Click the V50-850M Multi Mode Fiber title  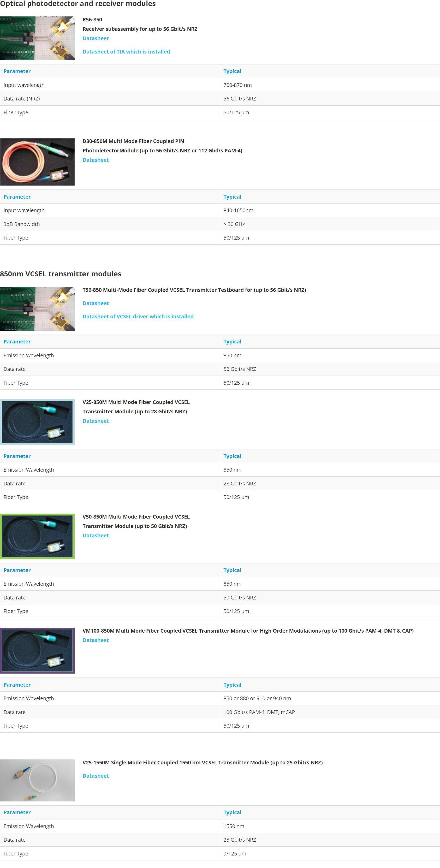click(136, 521)
